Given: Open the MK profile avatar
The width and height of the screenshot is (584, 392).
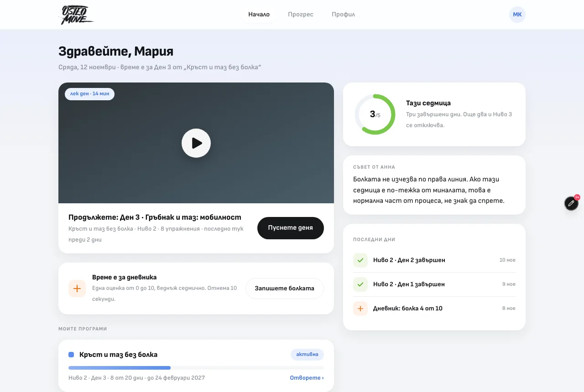Looking at the screenshot, I should 517,15.
